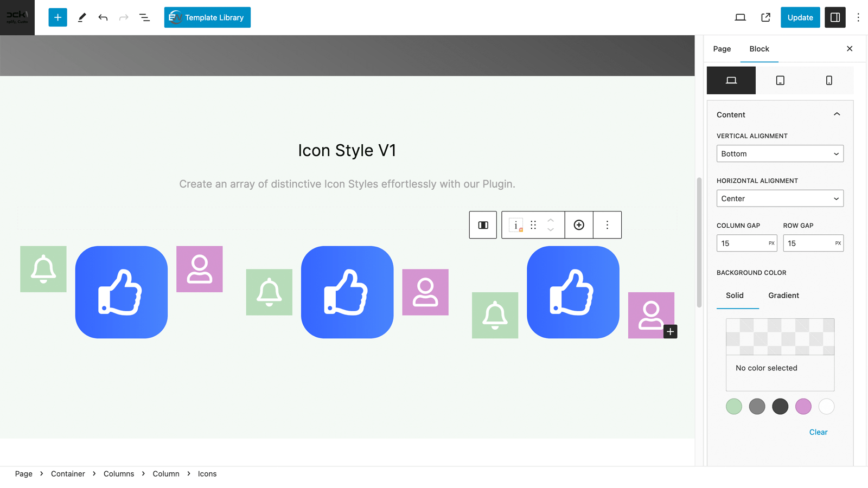
Task: Select the Tools pencil icon
Action: pos(82,17)
